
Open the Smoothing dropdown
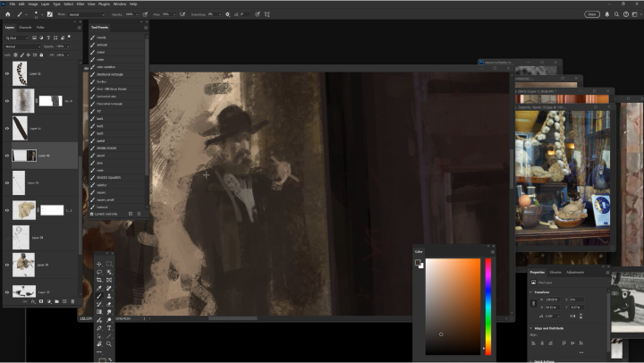(x=220, y=14)
